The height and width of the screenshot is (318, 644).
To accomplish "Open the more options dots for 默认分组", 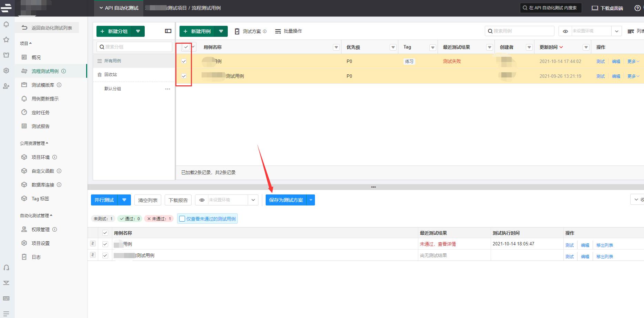I will click(167, 89).
